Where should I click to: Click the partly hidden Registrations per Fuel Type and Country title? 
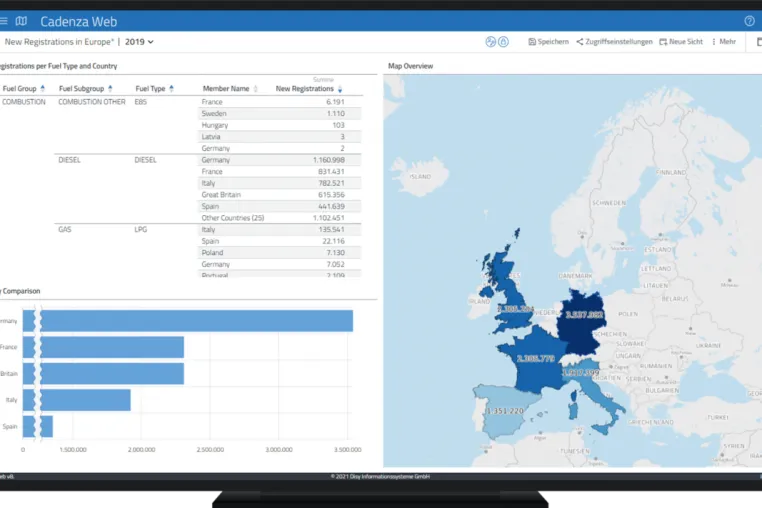(58, 66)
